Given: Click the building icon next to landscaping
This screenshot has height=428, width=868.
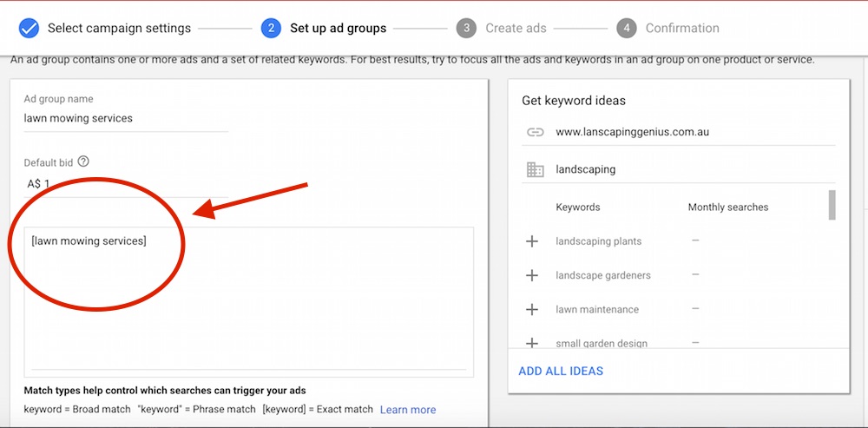Looking at the screenshot, I should click(535, 169).
